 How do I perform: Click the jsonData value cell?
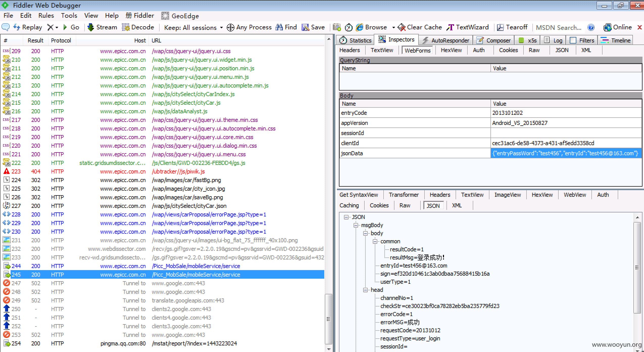pos(566,153)
